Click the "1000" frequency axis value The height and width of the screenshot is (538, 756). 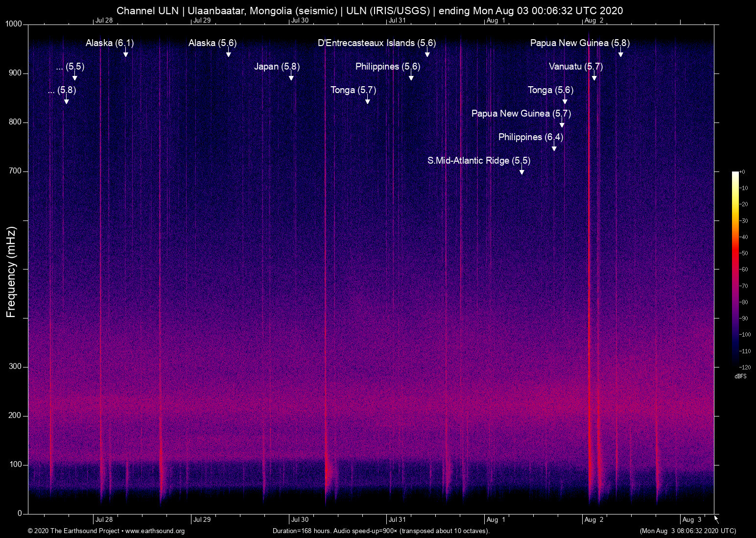[14, 24]
